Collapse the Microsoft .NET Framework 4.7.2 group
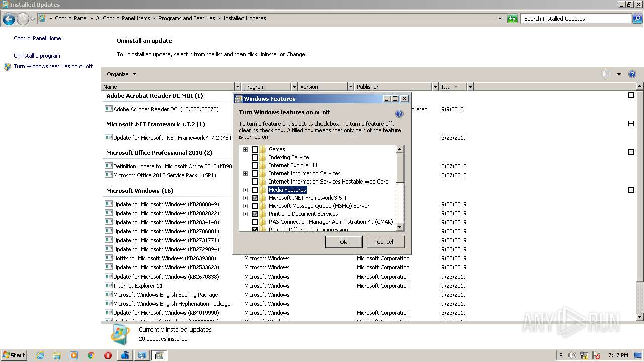Screen dimensions: 644x362 [x=631, y=124]
